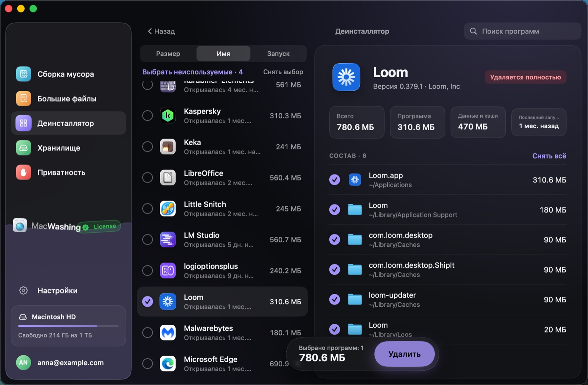Click the Macintosh HD storage bar
The image size is (588, 385).
(x=68, y=326)
